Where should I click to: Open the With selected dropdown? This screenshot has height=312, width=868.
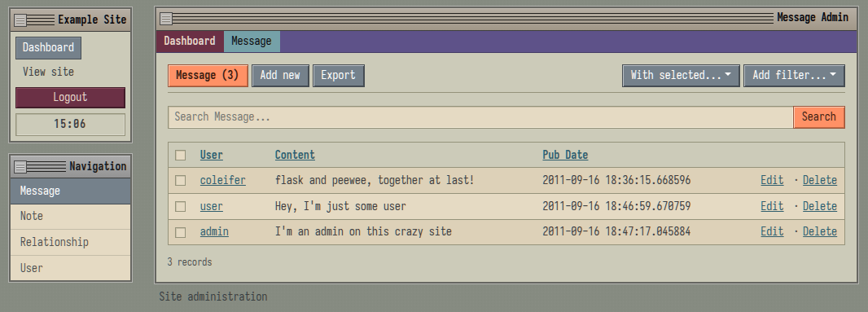click(x=681, y=76)
